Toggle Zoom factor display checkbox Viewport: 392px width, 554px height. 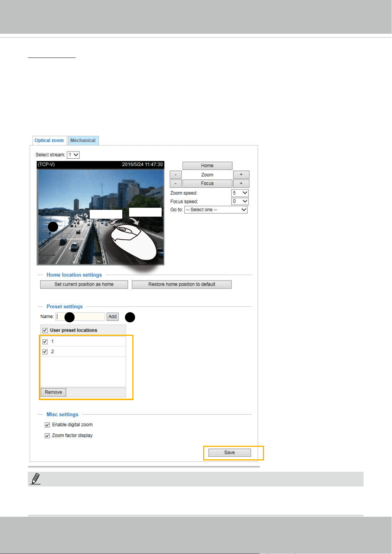click(x=47, y=436)
